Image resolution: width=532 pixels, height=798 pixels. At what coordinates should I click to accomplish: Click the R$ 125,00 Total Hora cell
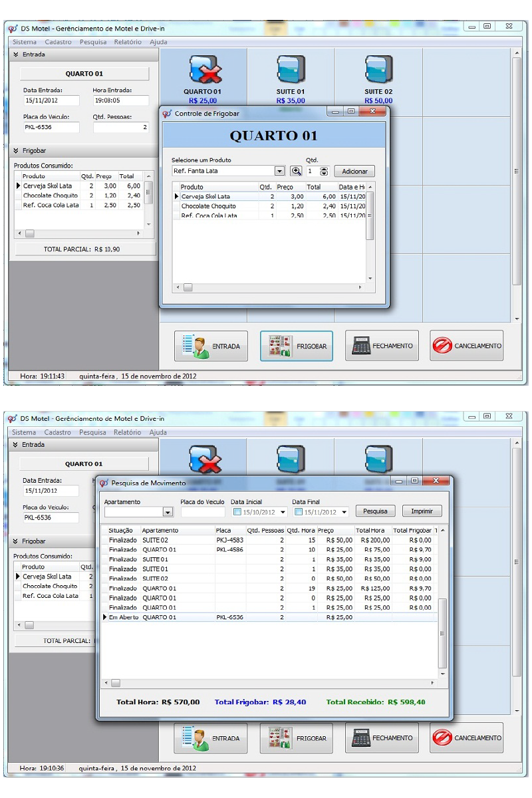375,589
